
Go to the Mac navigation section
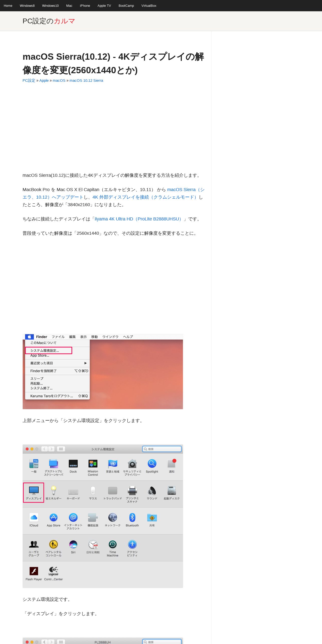tap(69, 6)
